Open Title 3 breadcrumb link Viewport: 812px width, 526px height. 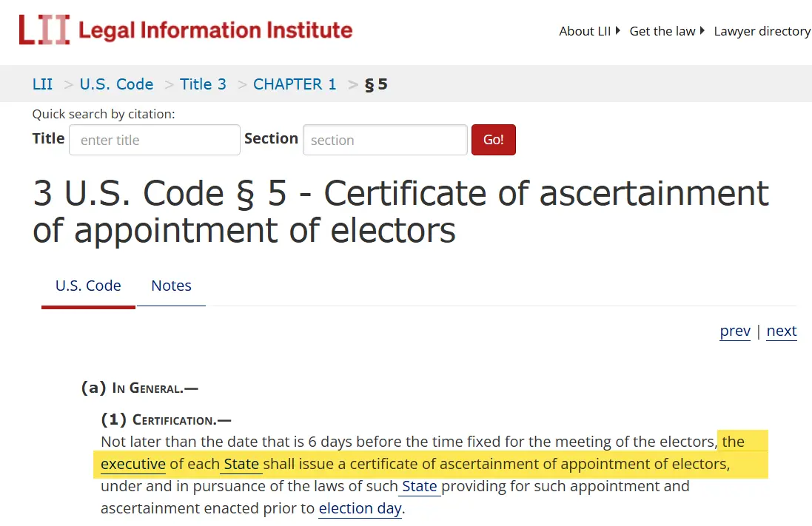tap(203, 84)
